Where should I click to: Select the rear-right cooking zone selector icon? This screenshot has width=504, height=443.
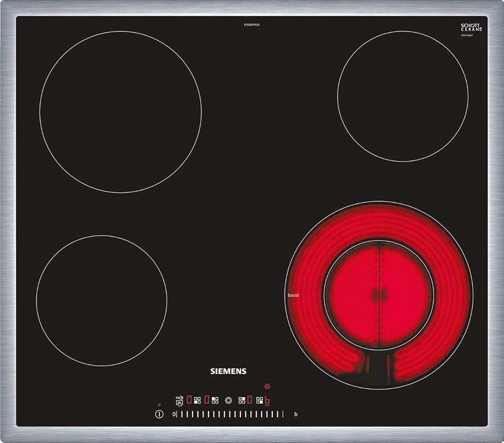point(242,401)
